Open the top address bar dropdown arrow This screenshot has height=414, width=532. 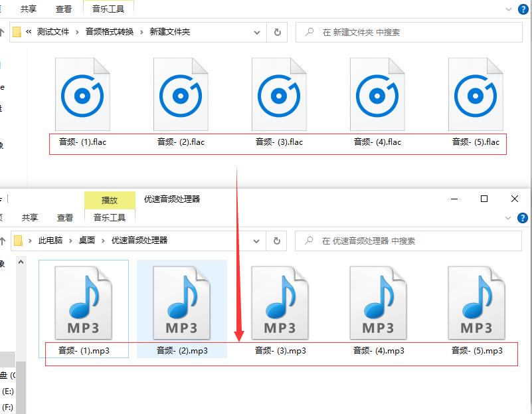pos(256,32)
